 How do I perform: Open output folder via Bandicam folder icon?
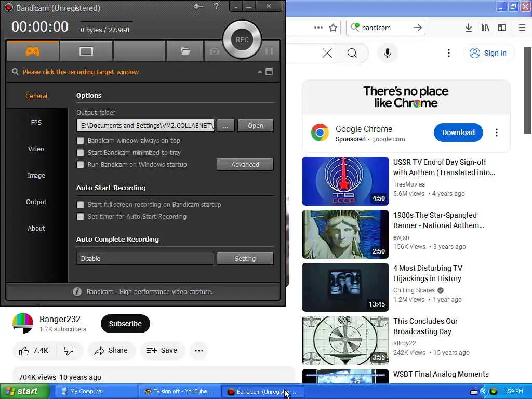[185, 51]
